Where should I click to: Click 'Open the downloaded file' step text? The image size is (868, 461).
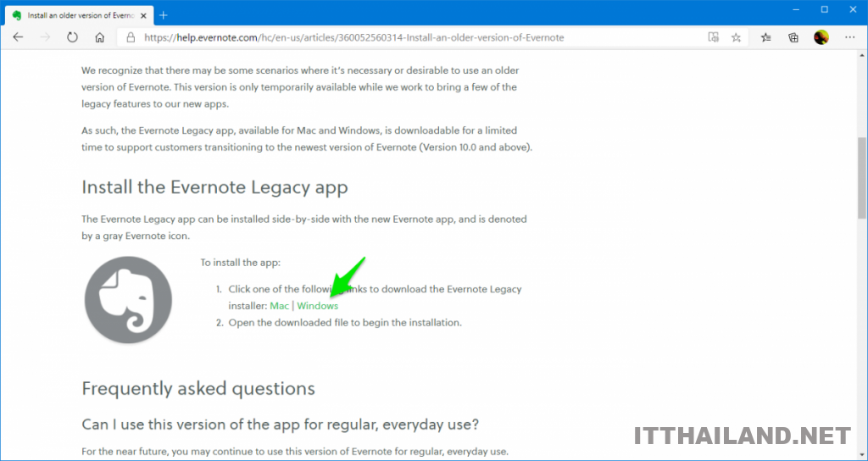[345, 323]
